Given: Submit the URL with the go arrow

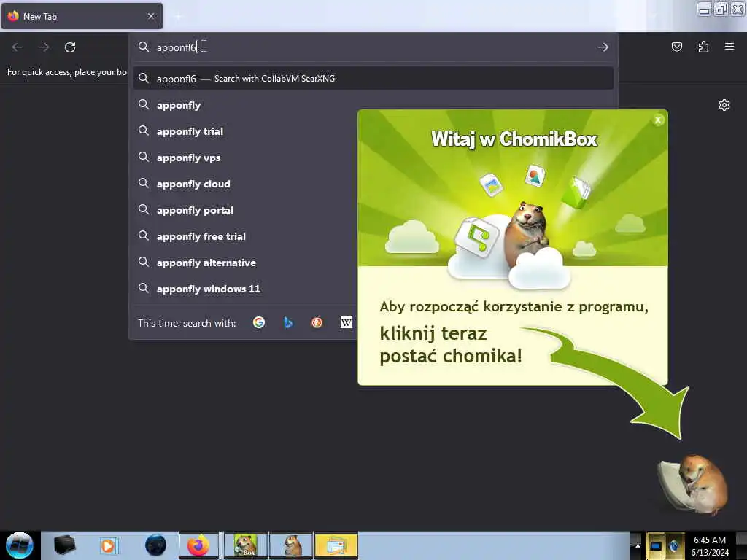Looking at the screenshot, I should tap(603, 47).
